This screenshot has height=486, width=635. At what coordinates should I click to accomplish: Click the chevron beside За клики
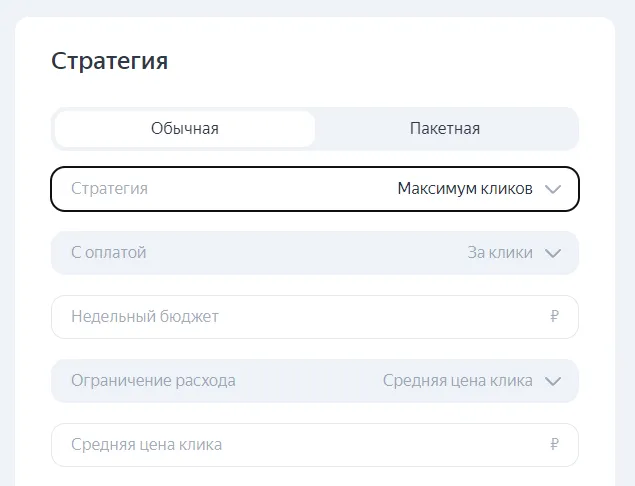[x=553, y=253]
